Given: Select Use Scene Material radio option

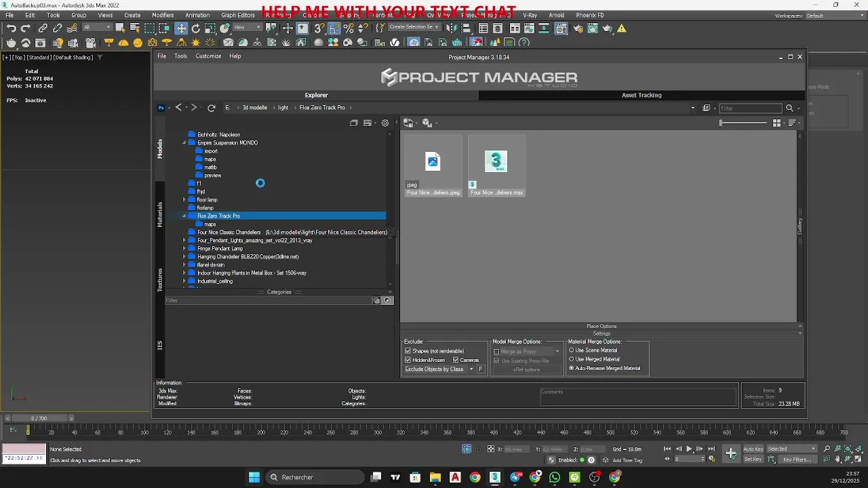Looking at the screenshot, I should pos(572,350).
